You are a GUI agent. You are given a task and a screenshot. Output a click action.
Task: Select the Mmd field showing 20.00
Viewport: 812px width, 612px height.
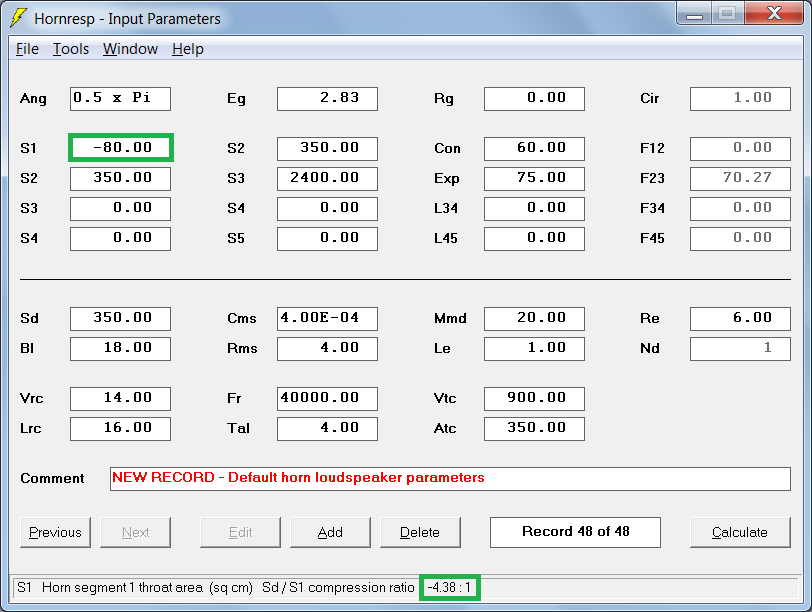click(534, 318)
